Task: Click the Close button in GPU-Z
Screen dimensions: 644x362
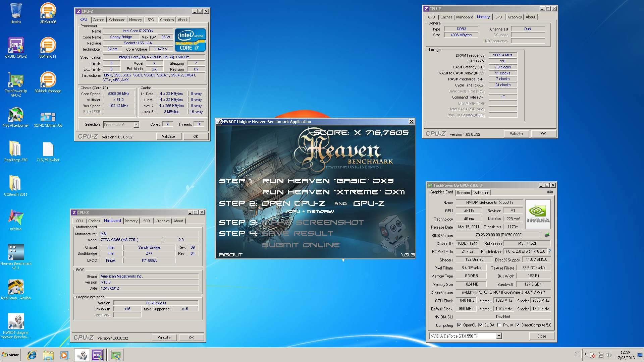Action: coord(541,336)
